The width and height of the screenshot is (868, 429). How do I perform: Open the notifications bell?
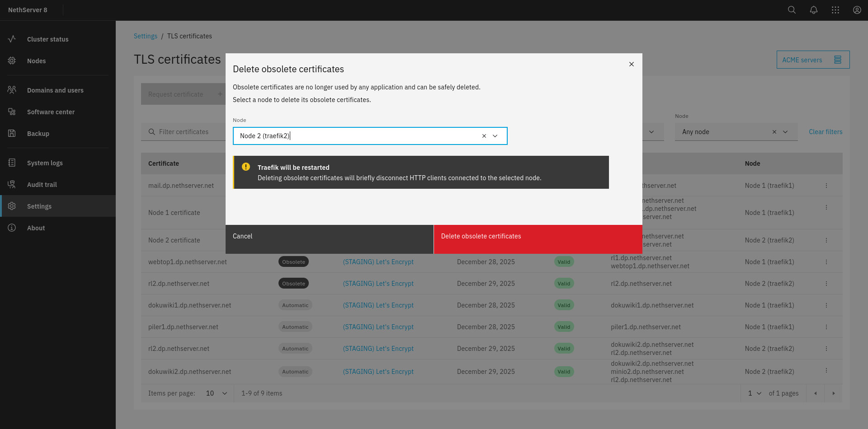point(813,10)
